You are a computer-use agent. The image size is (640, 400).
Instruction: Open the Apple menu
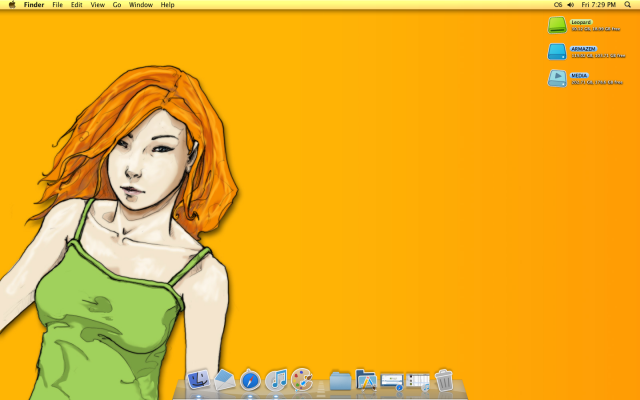click(x=12, y=4)
